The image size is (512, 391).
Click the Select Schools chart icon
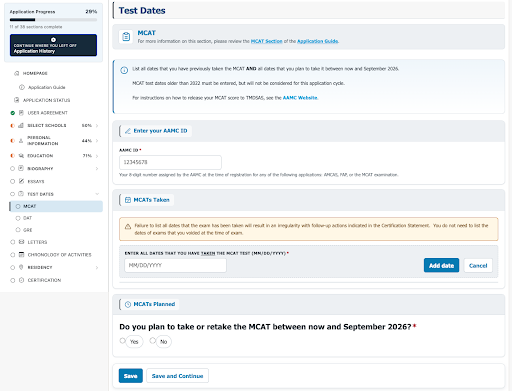(x=21, y=125)
